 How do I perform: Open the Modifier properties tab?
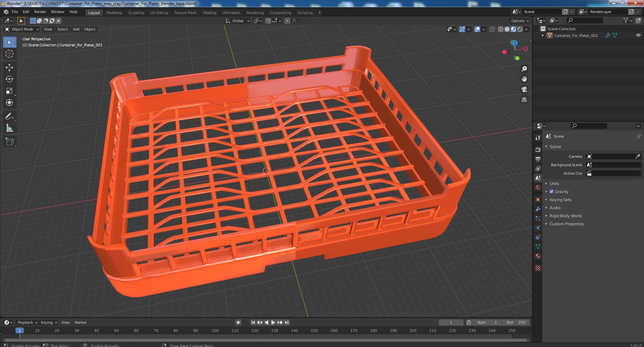538,209
